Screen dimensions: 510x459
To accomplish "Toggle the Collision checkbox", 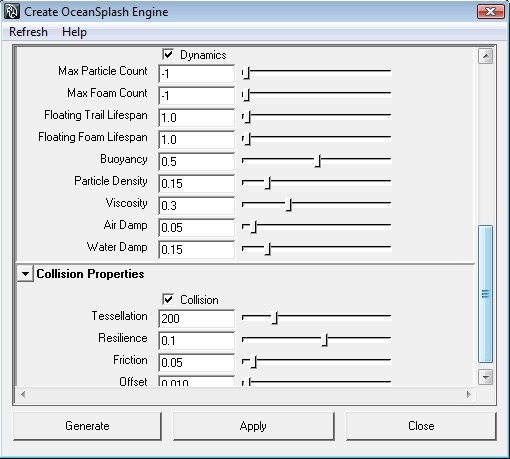I will (x=168, y=299).
